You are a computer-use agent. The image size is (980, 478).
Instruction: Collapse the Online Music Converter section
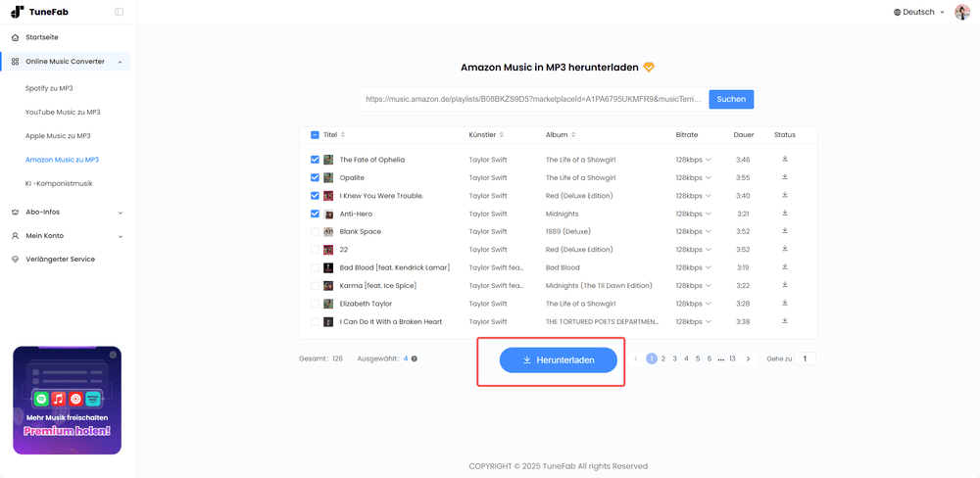119,62
